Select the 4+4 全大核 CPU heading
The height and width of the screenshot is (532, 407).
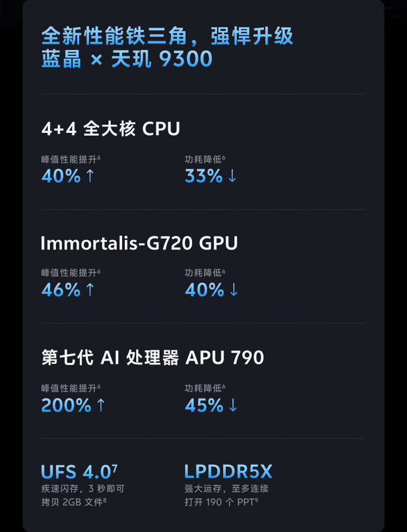pyautogui.click(x=111, y=129)
